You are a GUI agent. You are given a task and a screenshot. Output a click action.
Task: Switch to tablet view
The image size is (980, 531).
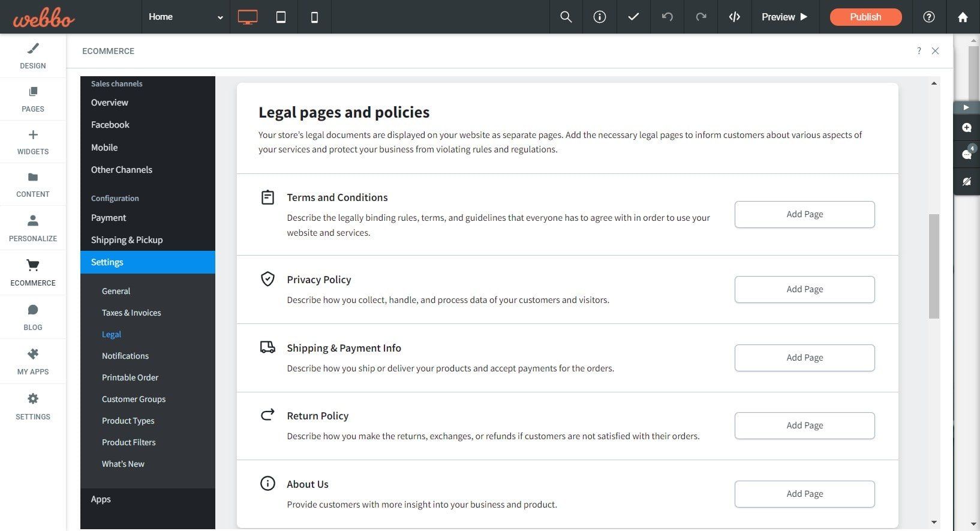point(281,17)
